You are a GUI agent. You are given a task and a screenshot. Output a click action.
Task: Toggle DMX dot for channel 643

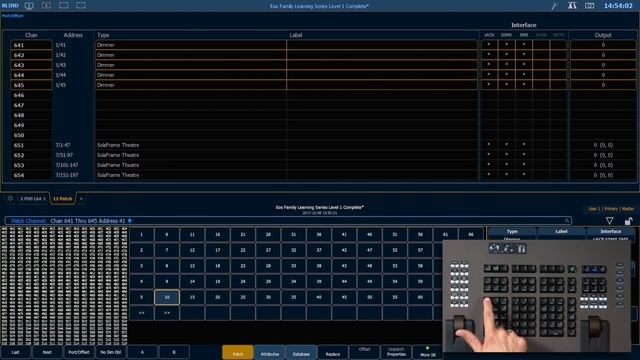point(524,64)
